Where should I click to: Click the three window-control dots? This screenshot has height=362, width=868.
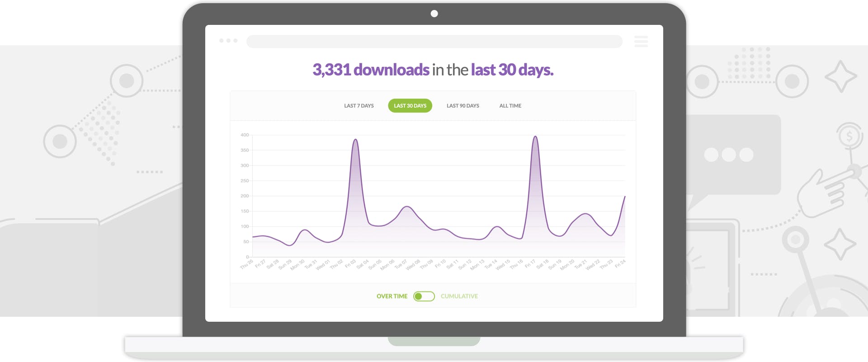tap(228, 41)
